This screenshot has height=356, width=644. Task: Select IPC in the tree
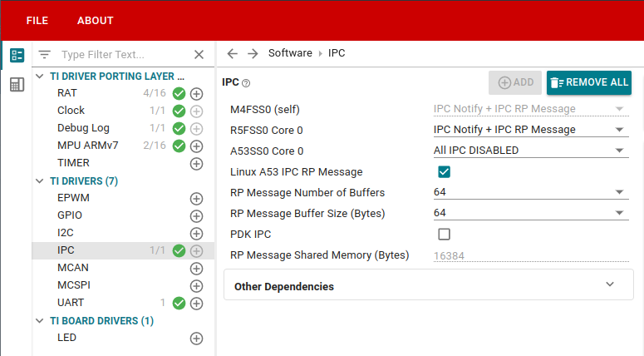coord(66,250)
